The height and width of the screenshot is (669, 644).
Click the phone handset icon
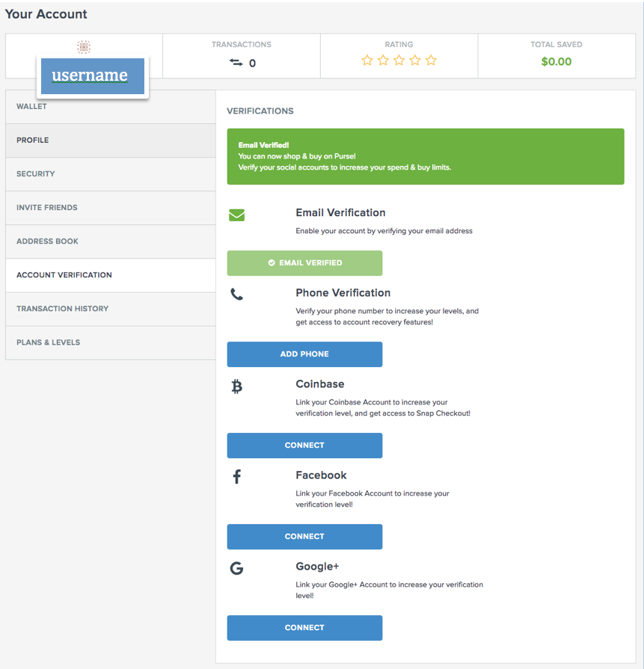click(236, 295)
